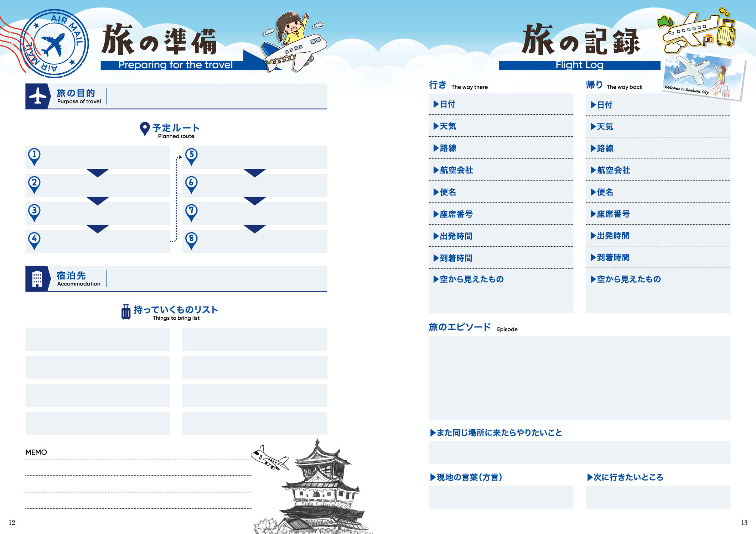The width and height of the screenshot is (756, 534).
Task: Click the Air Mail stamp icon
Action: 54,43
